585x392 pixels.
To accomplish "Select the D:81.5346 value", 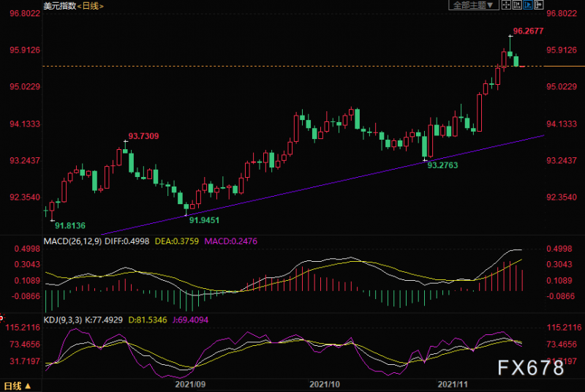I will click(x=148, y=320).
